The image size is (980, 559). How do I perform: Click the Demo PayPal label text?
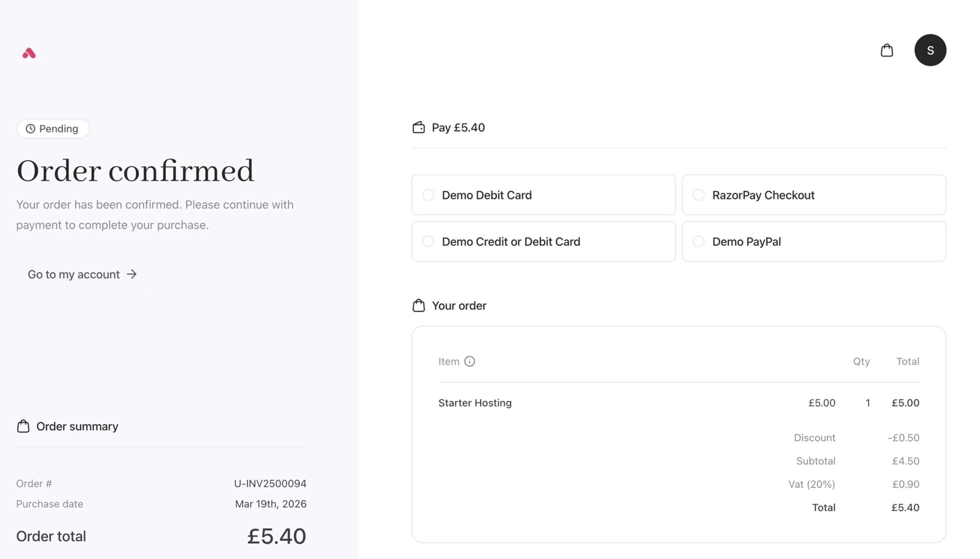[746, 241]
